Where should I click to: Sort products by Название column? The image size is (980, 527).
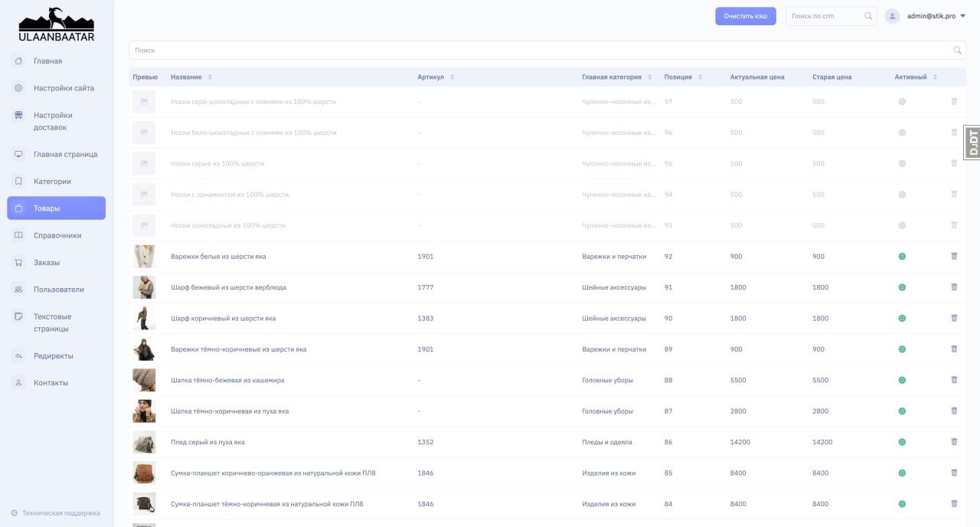click(x=210, y=77)
